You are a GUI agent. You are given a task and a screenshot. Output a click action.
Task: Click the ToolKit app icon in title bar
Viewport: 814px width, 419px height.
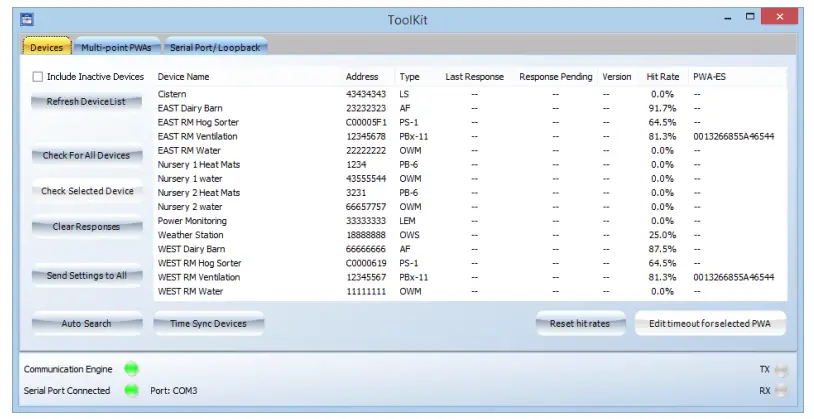click(x=27, y=19)
